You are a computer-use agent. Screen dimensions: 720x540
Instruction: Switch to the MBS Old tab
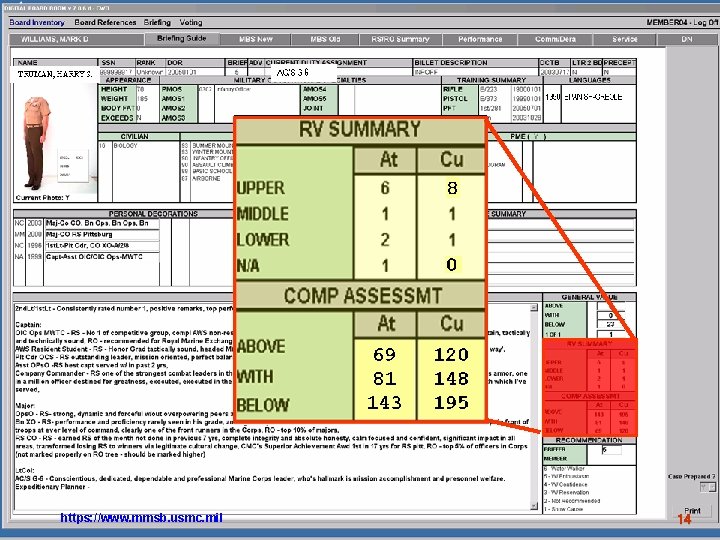[325, 39]
